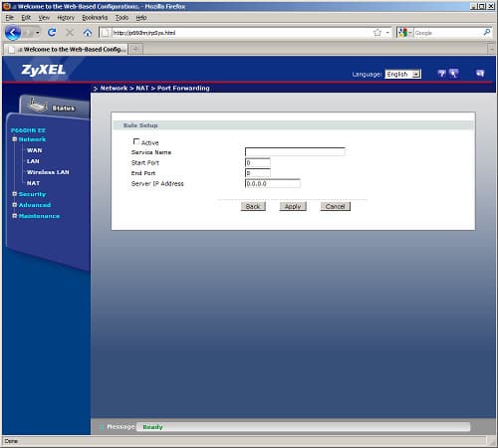Image resolution: width=498 pixels, height=448 pixels.
Task: Enable the Active checkbox
Action: click(135, 141)
